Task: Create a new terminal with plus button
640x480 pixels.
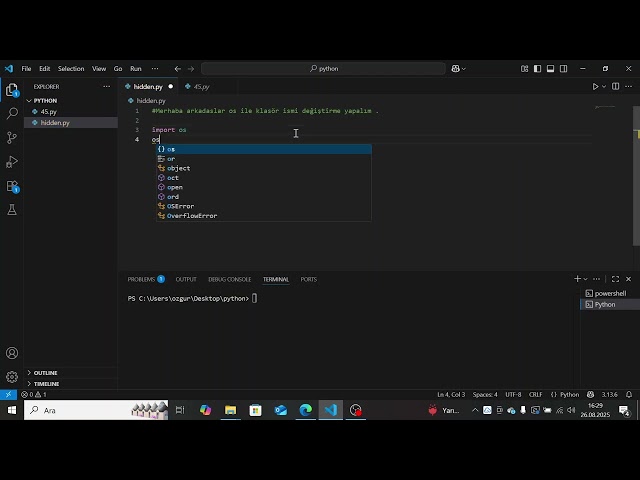Action: [577, 279]
